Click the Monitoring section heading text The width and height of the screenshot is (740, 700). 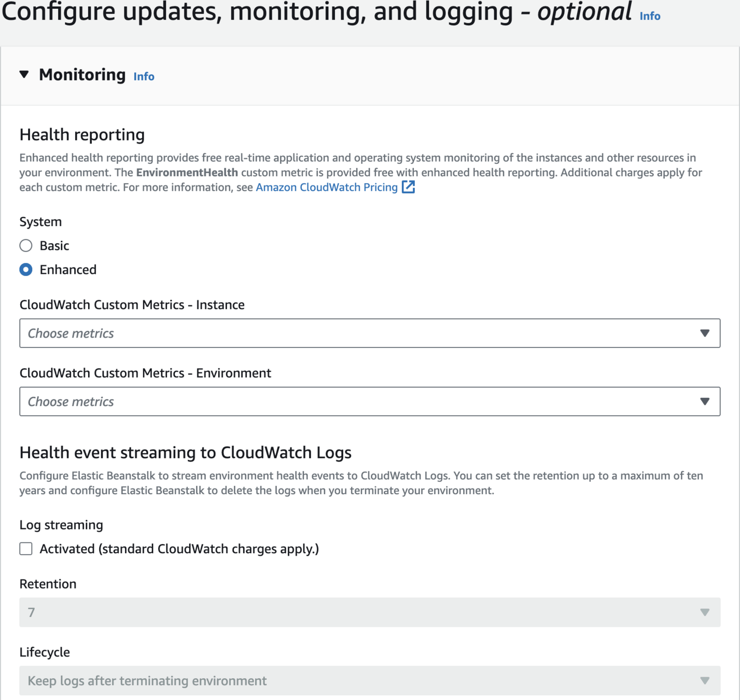click(x=82, y=75)
